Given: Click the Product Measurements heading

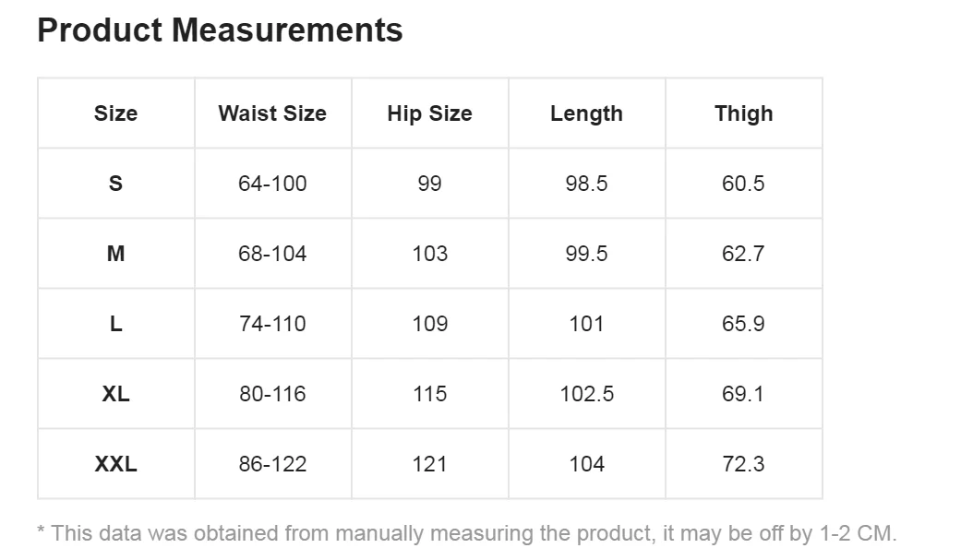Looking at the screenshot, I should [x=220, y=30].
